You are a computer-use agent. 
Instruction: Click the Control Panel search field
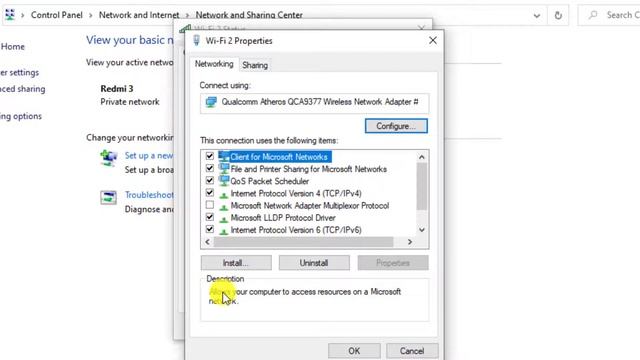coord(610,15)
